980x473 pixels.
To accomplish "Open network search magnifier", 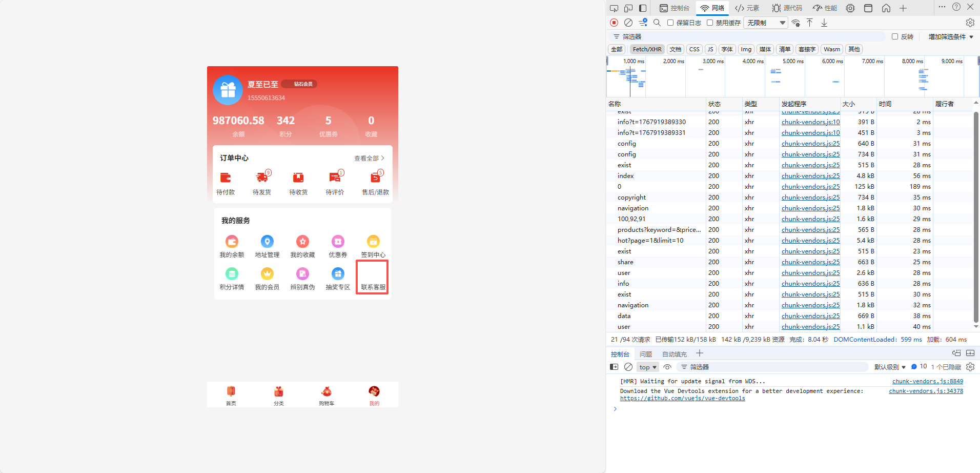I will 657,23.
